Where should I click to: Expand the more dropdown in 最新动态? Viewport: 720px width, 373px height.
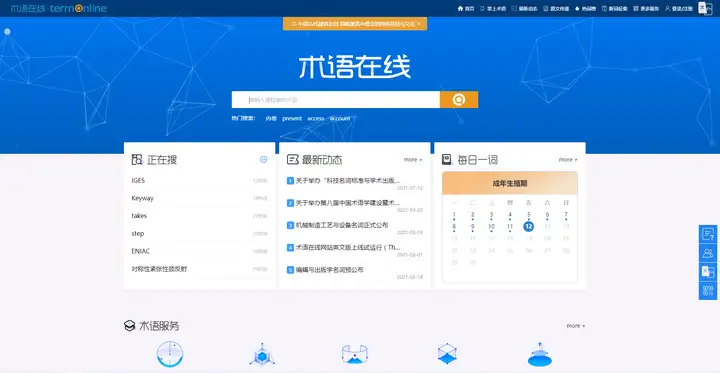413,160
